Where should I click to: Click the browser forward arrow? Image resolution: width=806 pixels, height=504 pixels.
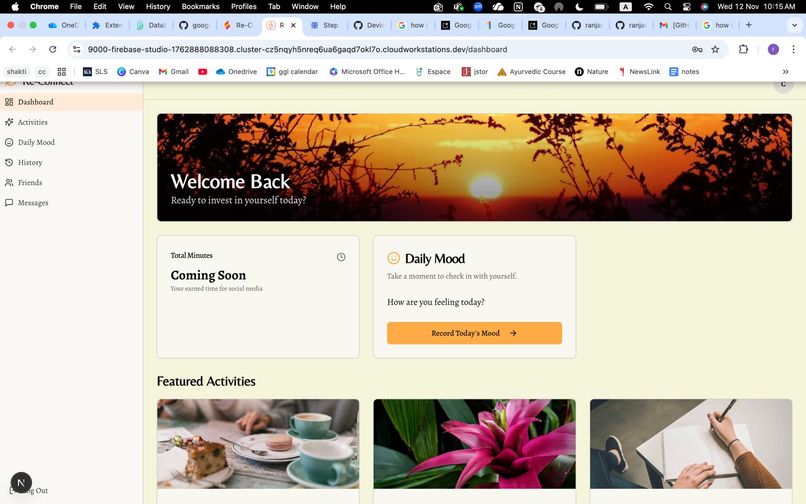(32, 49)
